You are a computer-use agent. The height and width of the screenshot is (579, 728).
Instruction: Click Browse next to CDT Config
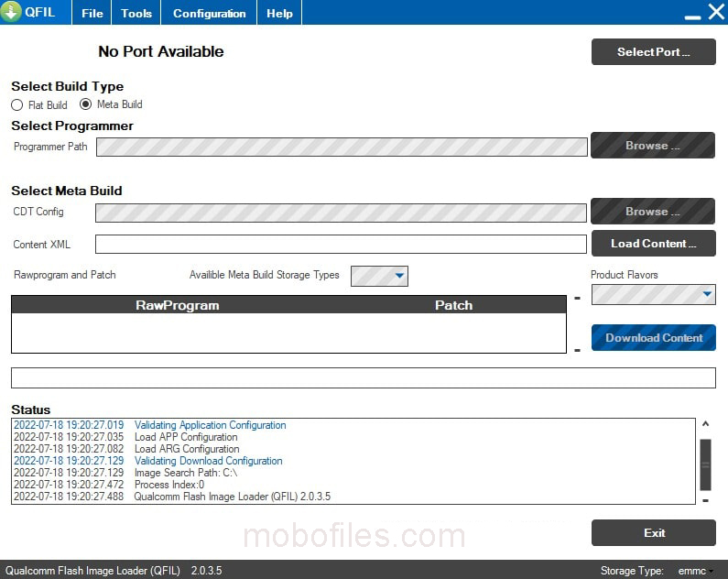coord(652,212)
